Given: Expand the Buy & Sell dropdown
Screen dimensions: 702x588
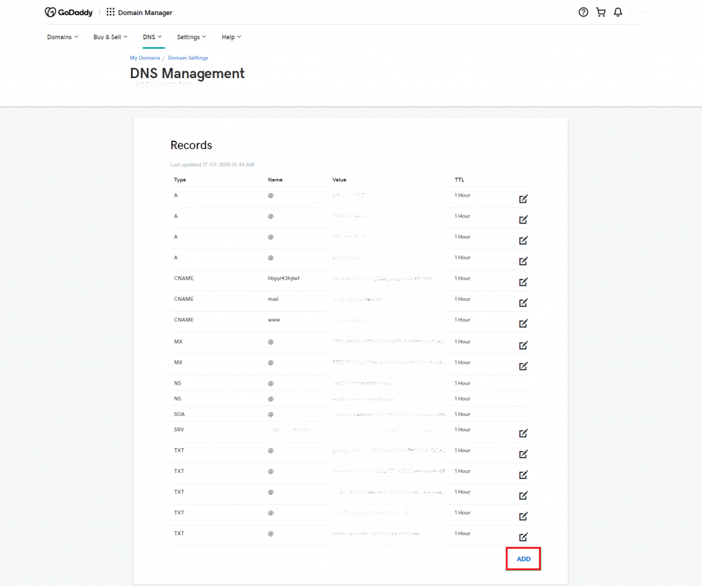Looking at the screenshot, I should (x=110, y=37).
